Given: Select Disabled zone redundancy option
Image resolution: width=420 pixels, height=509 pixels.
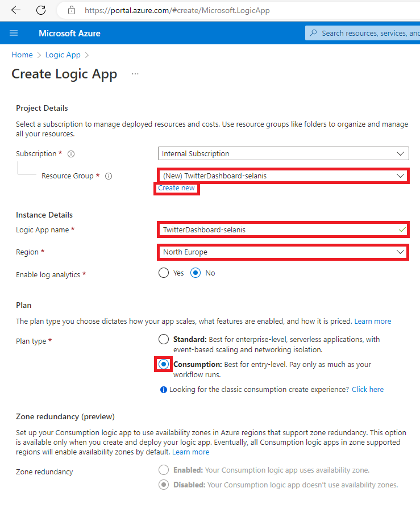Looking at the screenshot, I should 164,485.
